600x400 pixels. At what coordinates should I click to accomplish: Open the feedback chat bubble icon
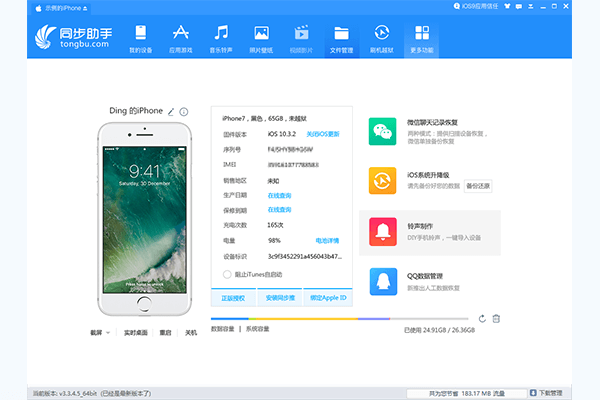pyautogui.click(x=519, y=7)
